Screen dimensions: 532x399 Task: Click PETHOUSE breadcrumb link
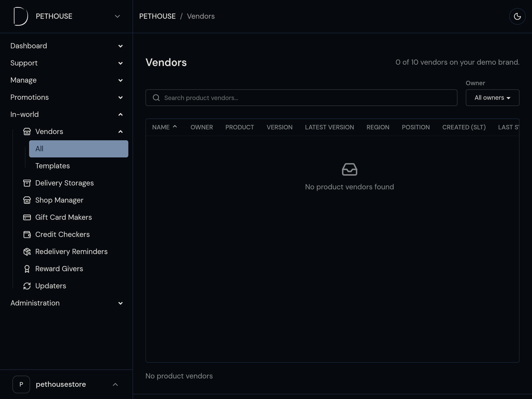tap(157, 16)
